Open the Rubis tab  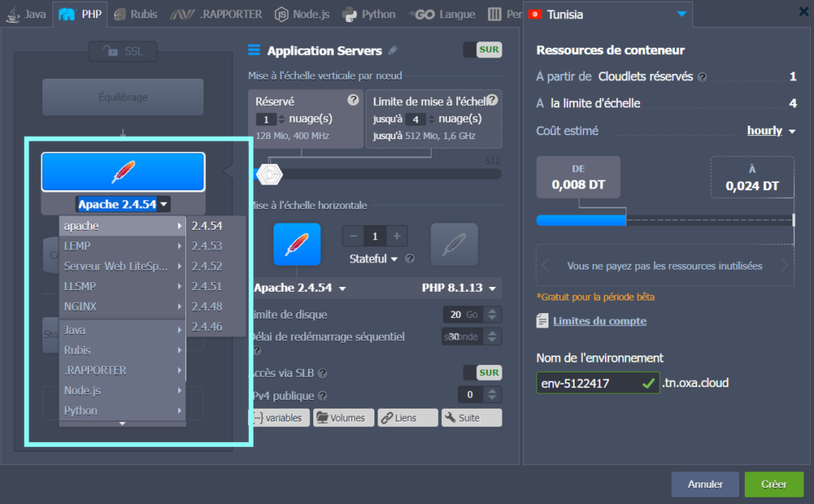click(x=135, y=14)
